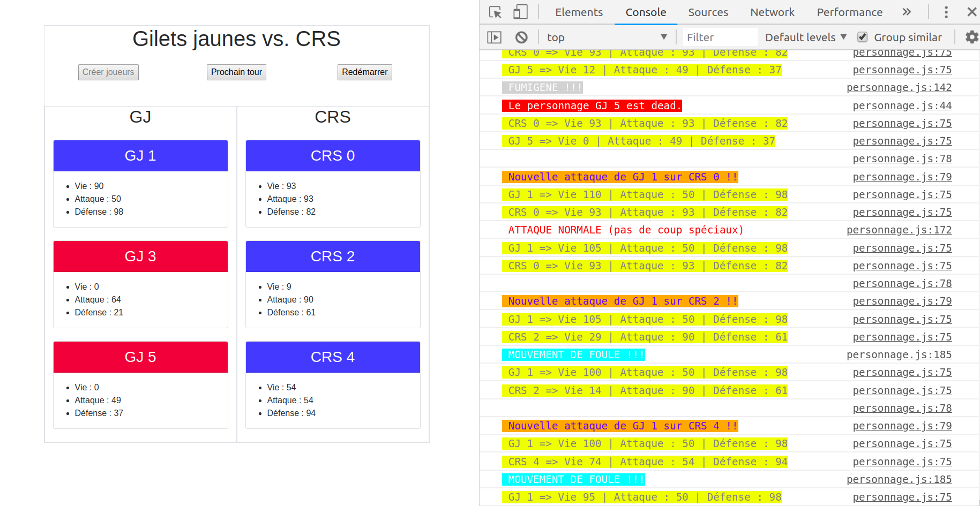980x506 pixels.
Task: Activate the inspect element picker icon
Action: pyautogui.click(x=495, y=12)
